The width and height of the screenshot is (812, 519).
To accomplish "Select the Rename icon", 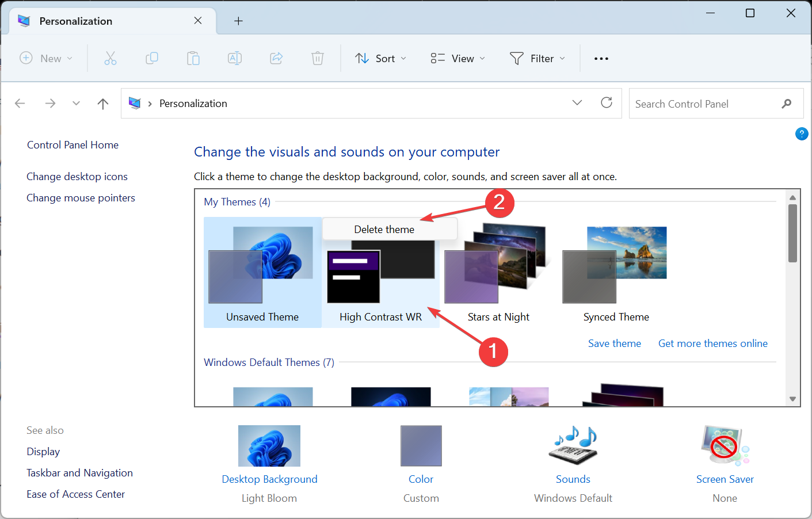I will 235,58.
